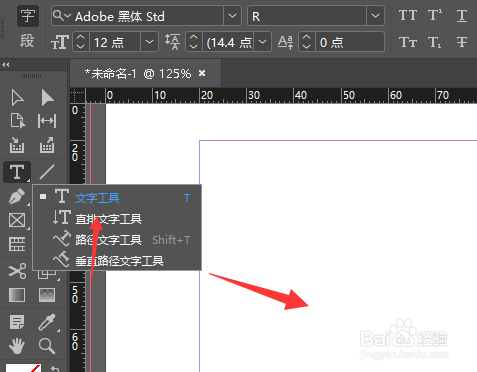Click the swap fill and stroke arrow

55,368
